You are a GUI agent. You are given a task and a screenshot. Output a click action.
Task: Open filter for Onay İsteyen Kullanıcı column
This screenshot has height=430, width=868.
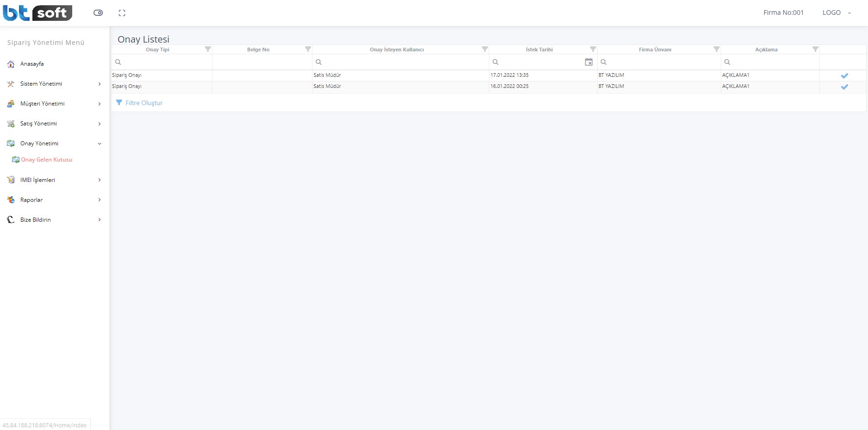485,49
